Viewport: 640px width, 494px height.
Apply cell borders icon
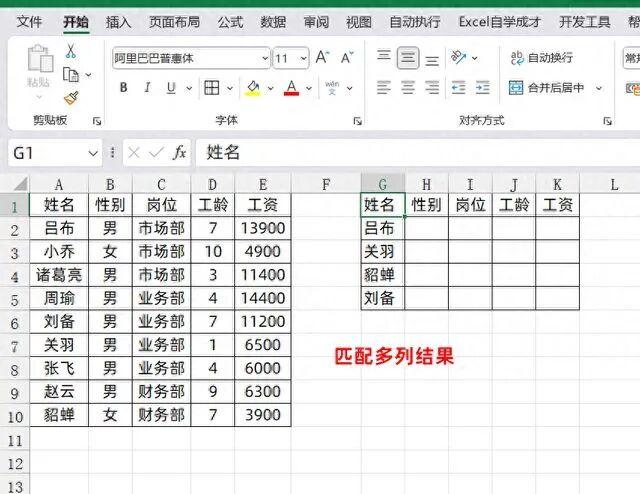211,87
